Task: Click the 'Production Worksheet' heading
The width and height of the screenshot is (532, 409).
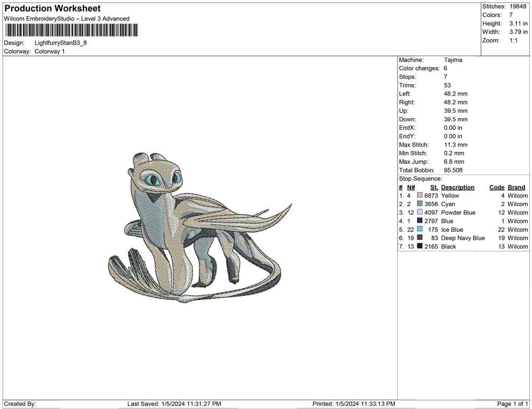Action: pos(53,9)
